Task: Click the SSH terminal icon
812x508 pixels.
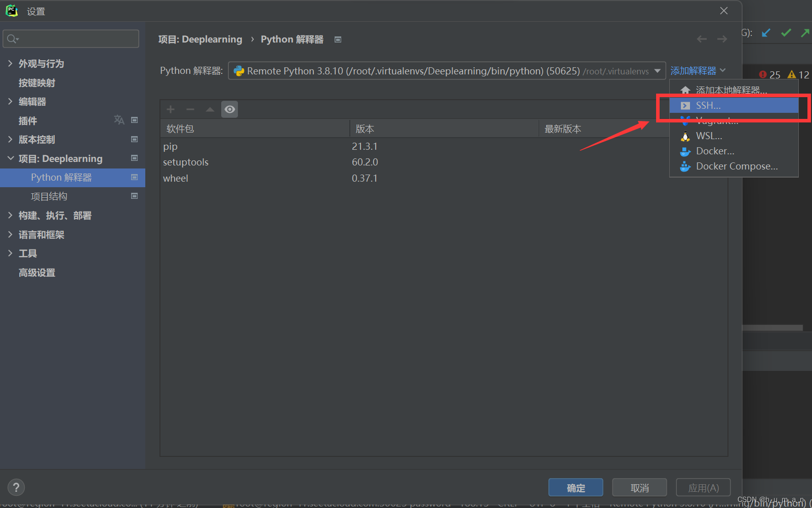Action: click(x=685, y=105)
